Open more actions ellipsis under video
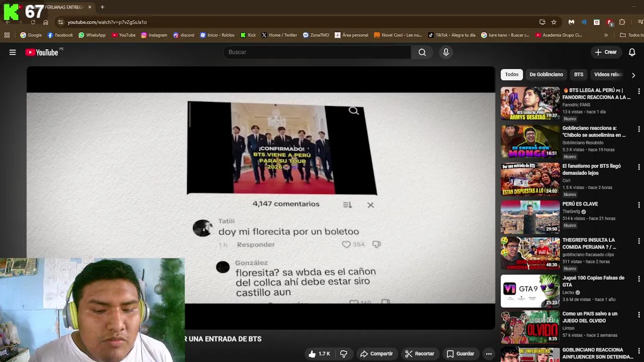Viewport: 644px width, 362px height. coord(489,354)
